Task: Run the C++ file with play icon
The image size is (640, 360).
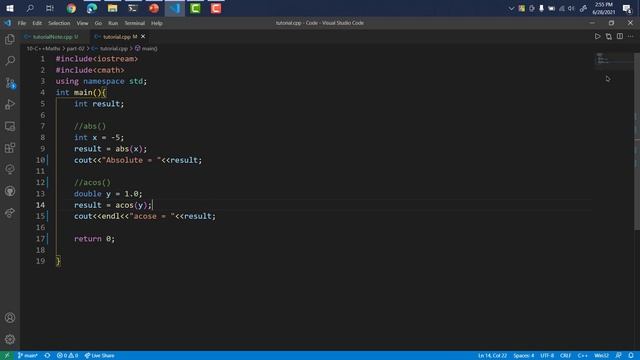Action: click(597, 36)
